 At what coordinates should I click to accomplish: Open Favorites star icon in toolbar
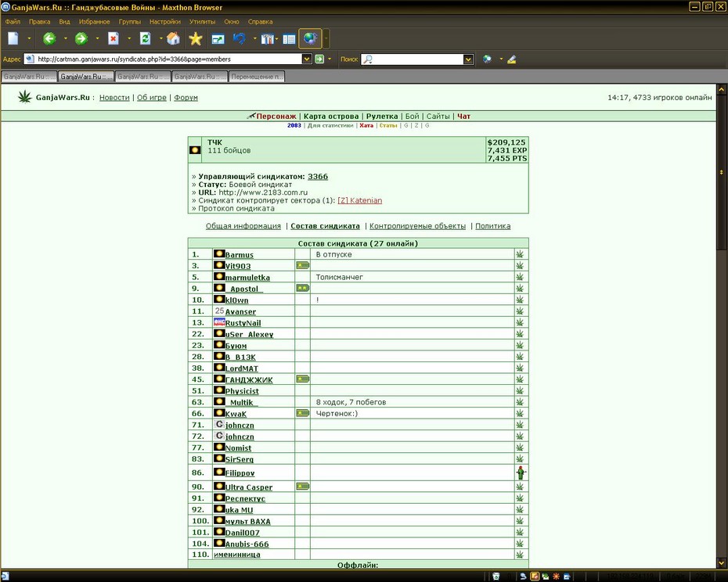pos(196,38)
